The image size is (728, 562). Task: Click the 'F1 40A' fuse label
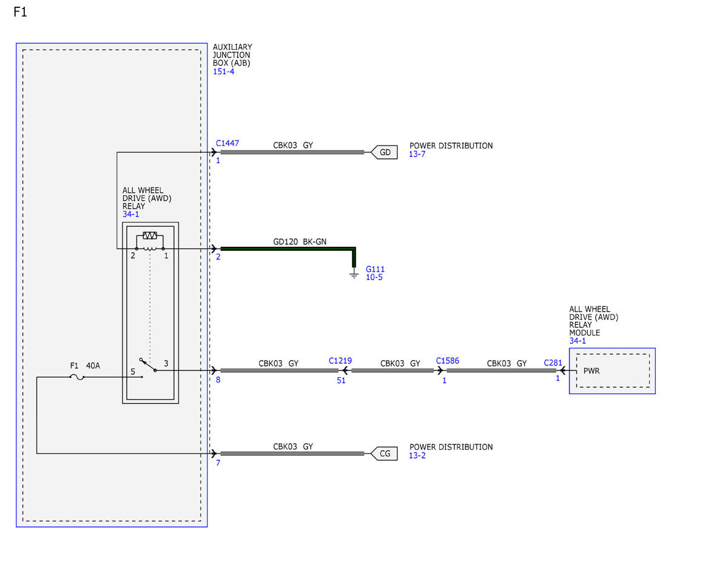84,366
